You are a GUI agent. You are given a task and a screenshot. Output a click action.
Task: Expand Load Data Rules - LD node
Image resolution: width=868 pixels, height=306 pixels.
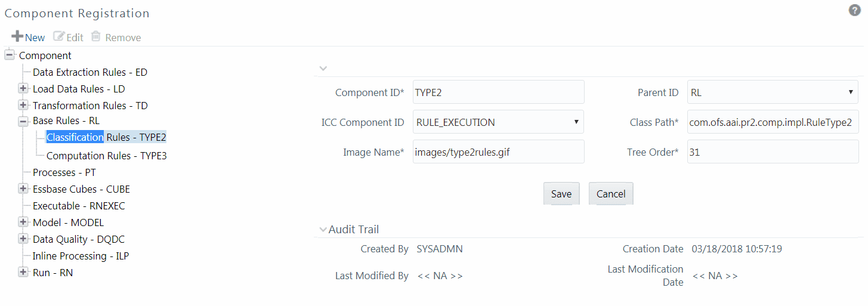pyautogui.click(x=23, y=88)
